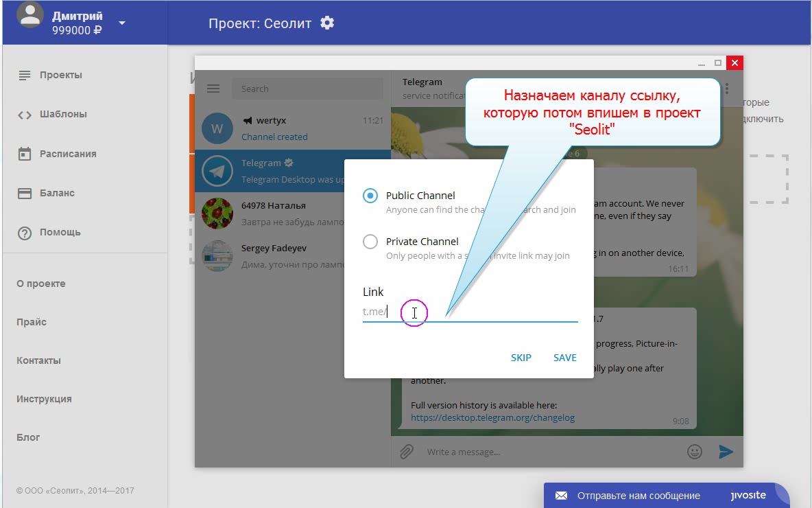This screenshot has height=508, width=812.
Task: Click the send message arrow icon
Action: [726, 452]
